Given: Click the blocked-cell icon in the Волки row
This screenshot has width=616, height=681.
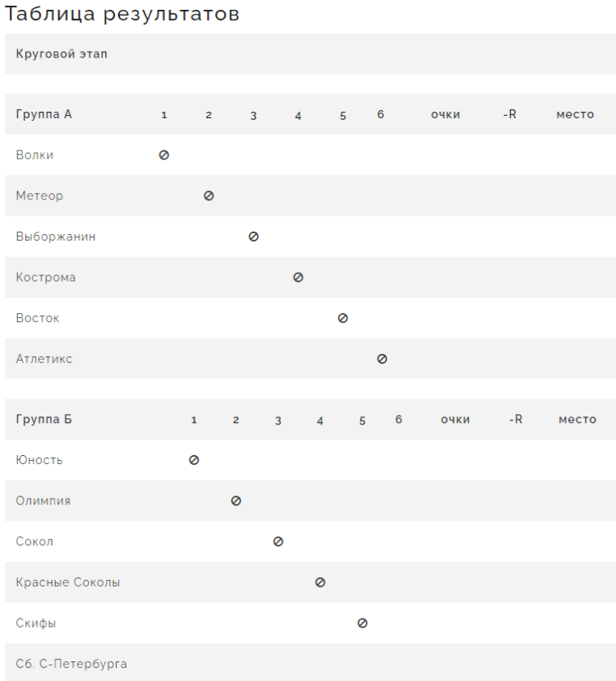Looking at the screenshot, I should point(164,154).
